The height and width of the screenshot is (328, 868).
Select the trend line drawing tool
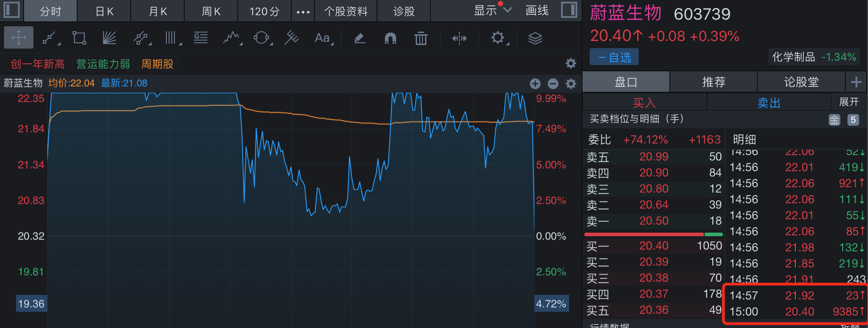[x=50, y=38]
